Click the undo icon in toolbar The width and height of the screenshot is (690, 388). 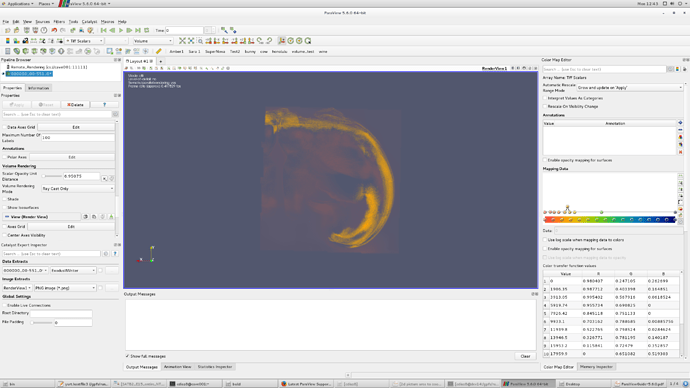pos(54,30)
